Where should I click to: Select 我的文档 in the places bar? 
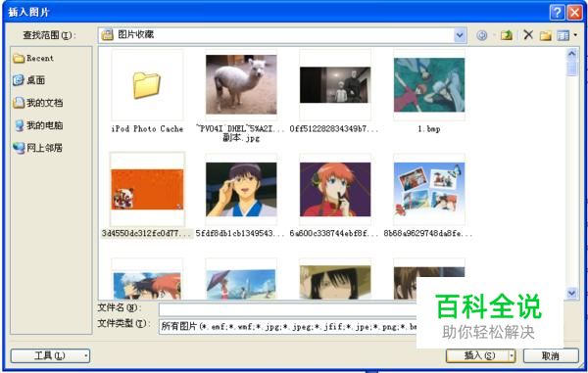coord(37,102)
